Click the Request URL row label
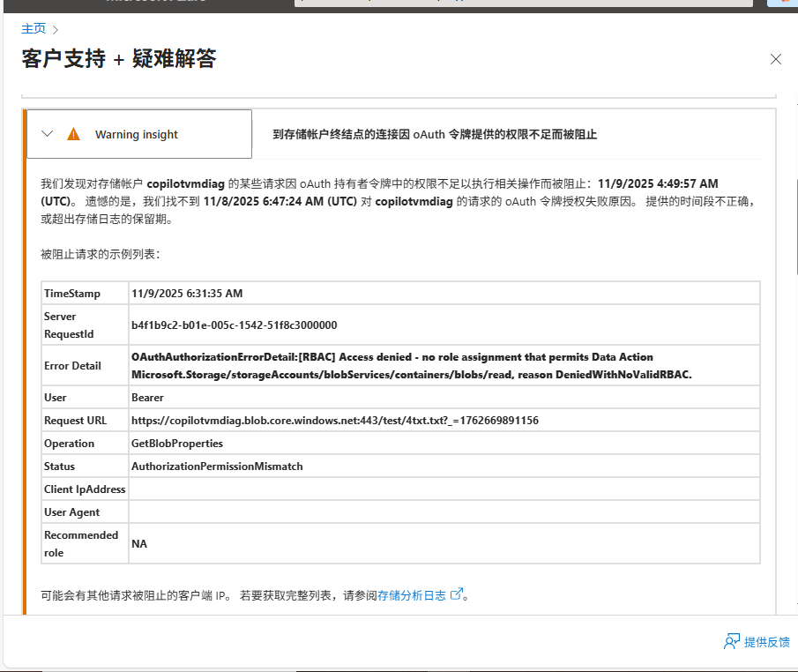 [75, 421]
